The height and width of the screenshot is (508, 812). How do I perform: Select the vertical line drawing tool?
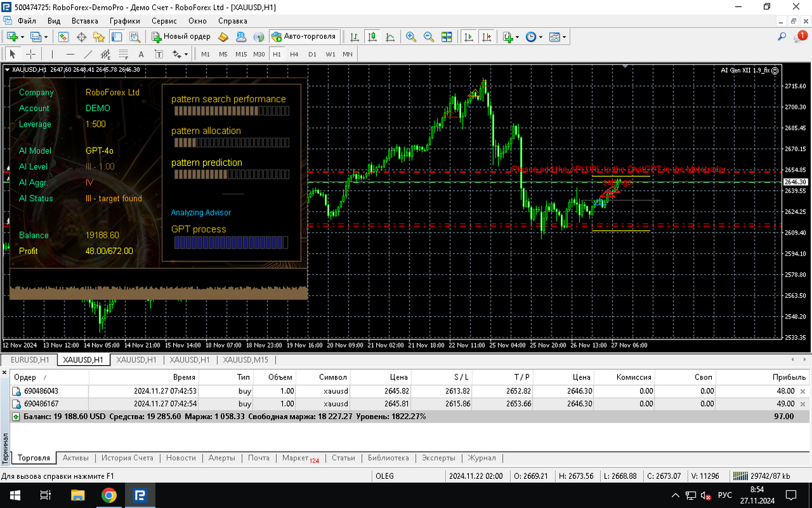(x=52, y=54)
